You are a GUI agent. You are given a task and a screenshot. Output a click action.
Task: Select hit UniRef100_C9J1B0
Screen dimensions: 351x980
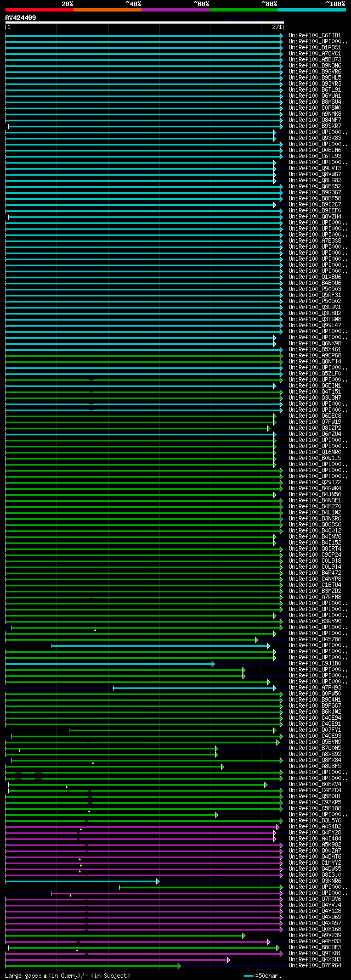[x=315, y=664]
